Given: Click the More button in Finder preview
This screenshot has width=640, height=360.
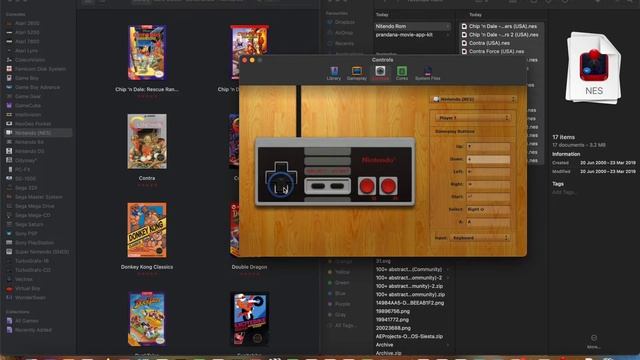Looking at the screenshot, I should 594,342.
